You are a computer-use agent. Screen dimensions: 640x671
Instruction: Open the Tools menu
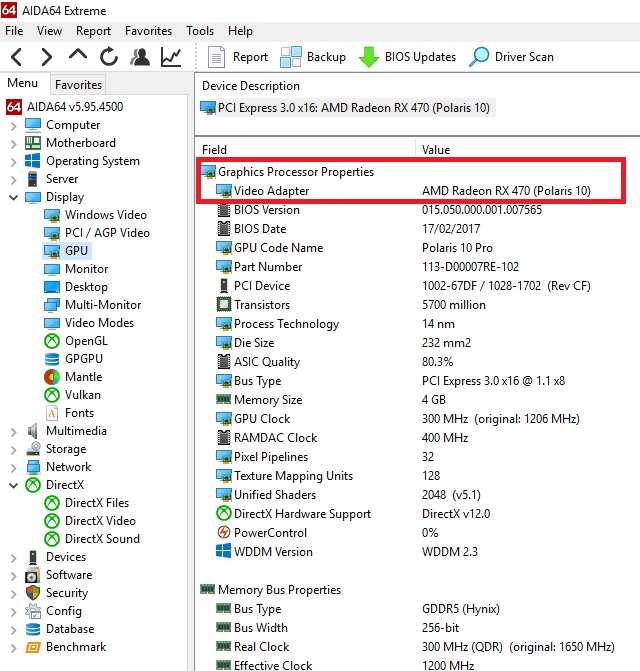tap(200, 31)
